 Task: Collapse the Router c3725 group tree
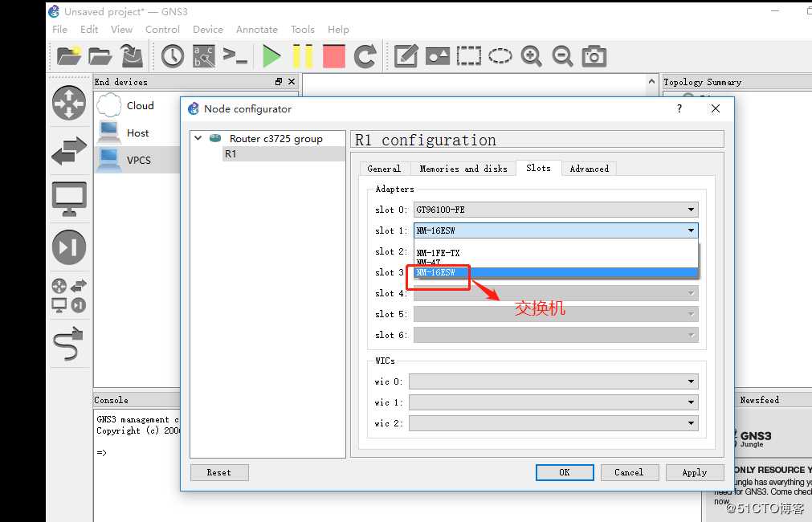198,138
